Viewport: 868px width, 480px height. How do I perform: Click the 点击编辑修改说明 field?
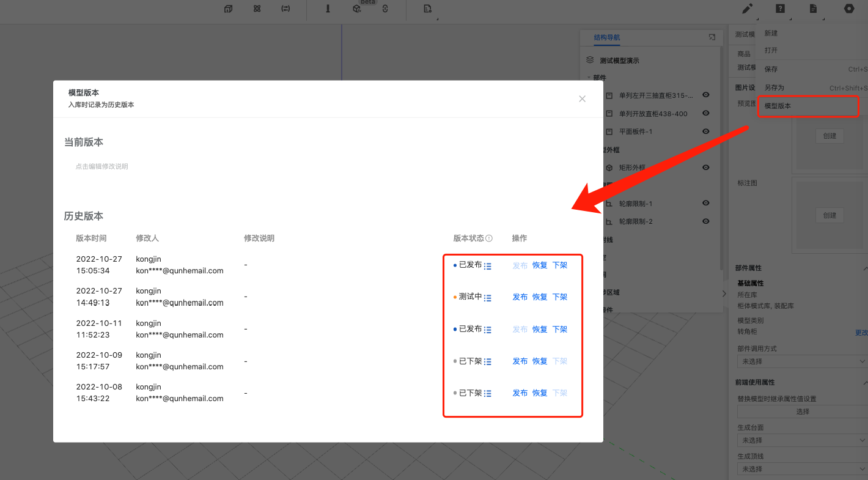pyautogui.click(x=102, y=166)
